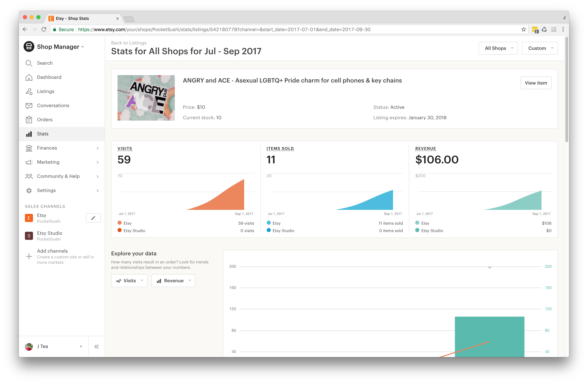Viewport: 588px width, 384px height.
Task: Go to Dashboard in the sidebar
Action: pos(62,77)
